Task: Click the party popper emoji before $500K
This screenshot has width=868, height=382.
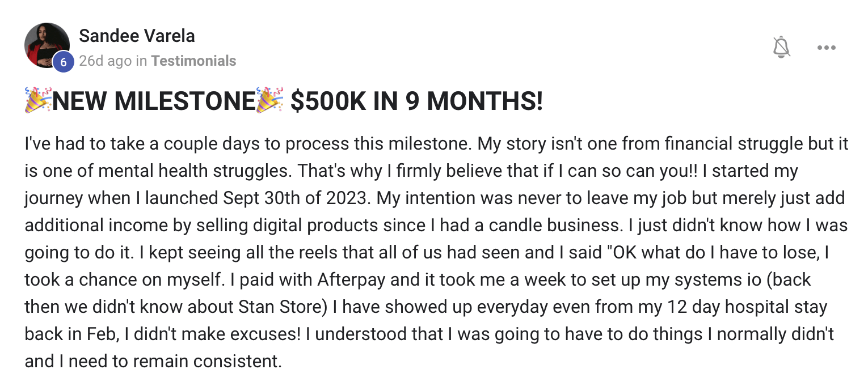Action: click(269, 101)
